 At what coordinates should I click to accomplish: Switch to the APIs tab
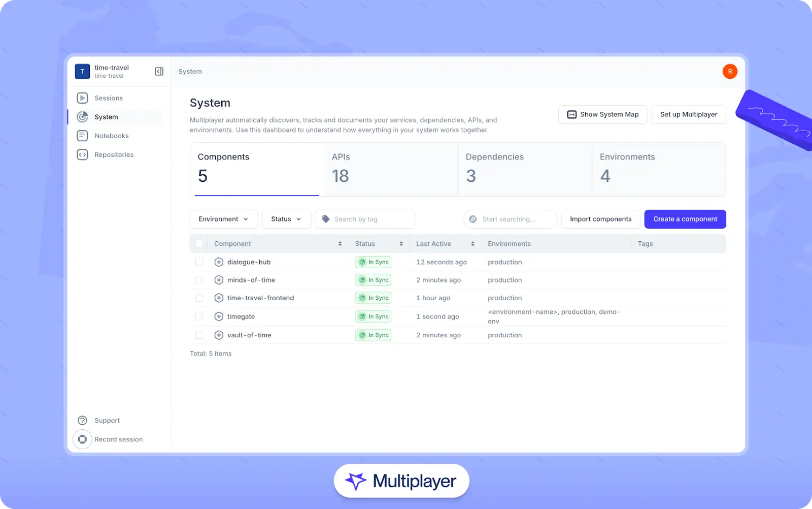(390, 169)
